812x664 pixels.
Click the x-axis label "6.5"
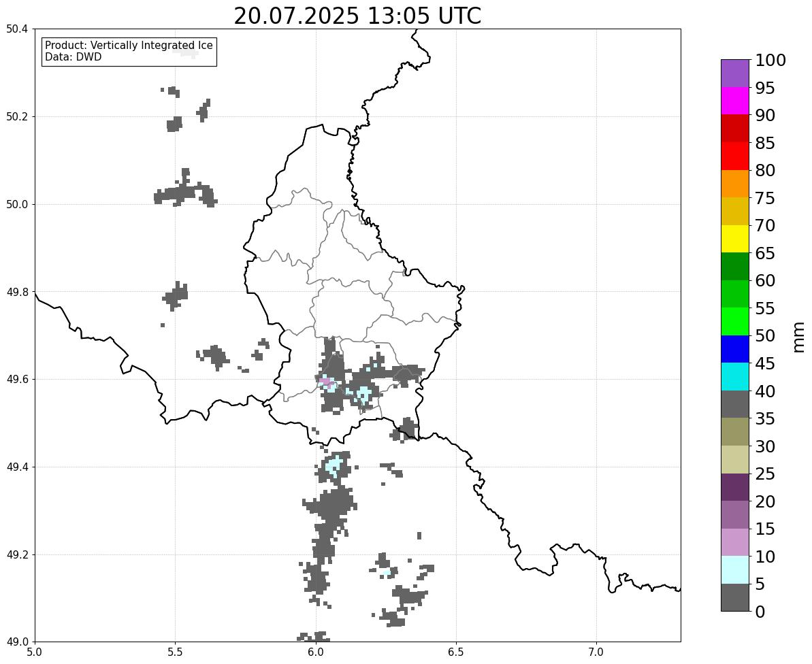[456, 652]
